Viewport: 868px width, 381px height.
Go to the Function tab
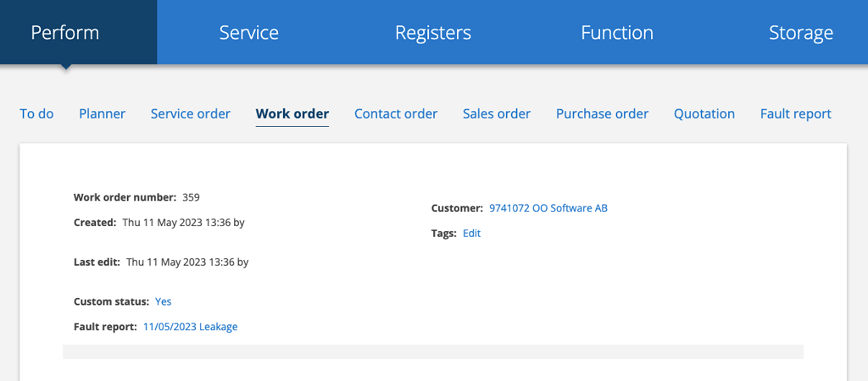[x=616, y=33]
